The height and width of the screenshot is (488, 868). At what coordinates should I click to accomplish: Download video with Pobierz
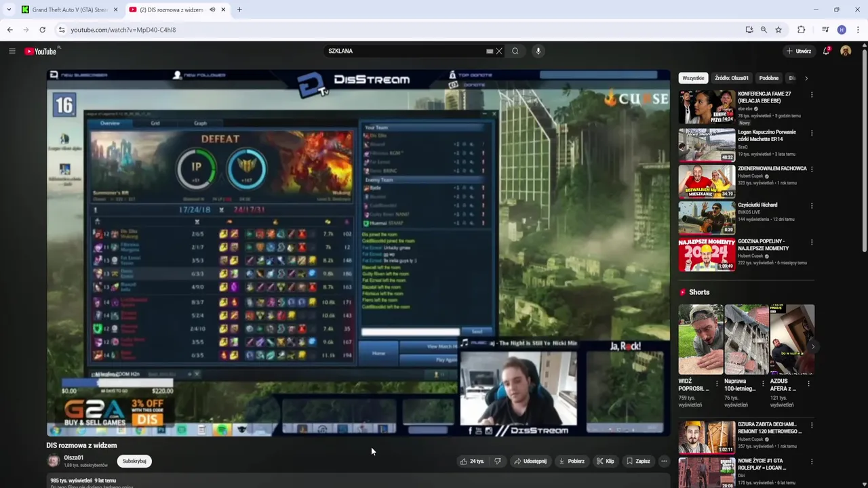click(x=572, y=461)
